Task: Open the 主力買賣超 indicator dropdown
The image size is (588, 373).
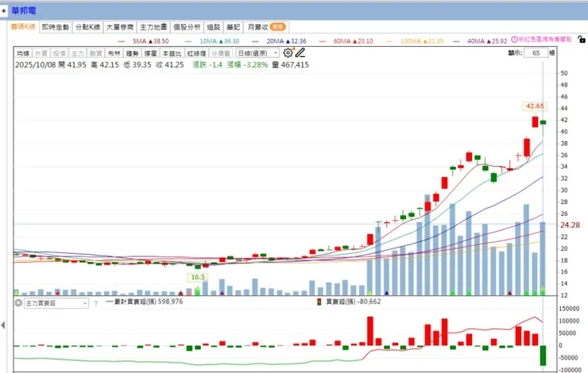Action: tap(56, 303)
